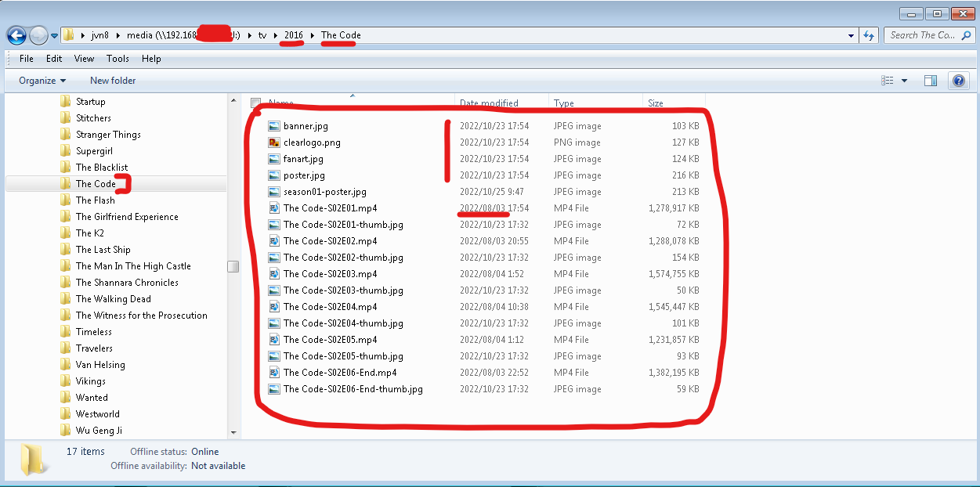Select The Last Ship folder
980x487 pixels.
[103, 250]
